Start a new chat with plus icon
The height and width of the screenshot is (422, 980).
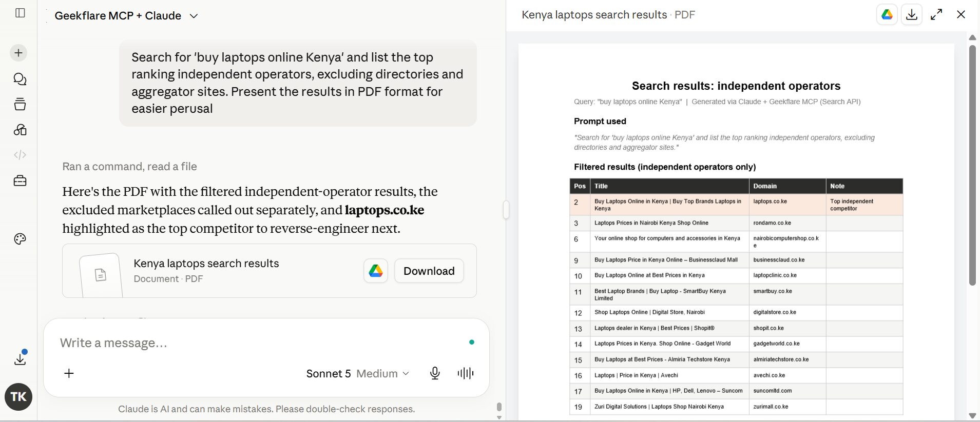(18, 53)
